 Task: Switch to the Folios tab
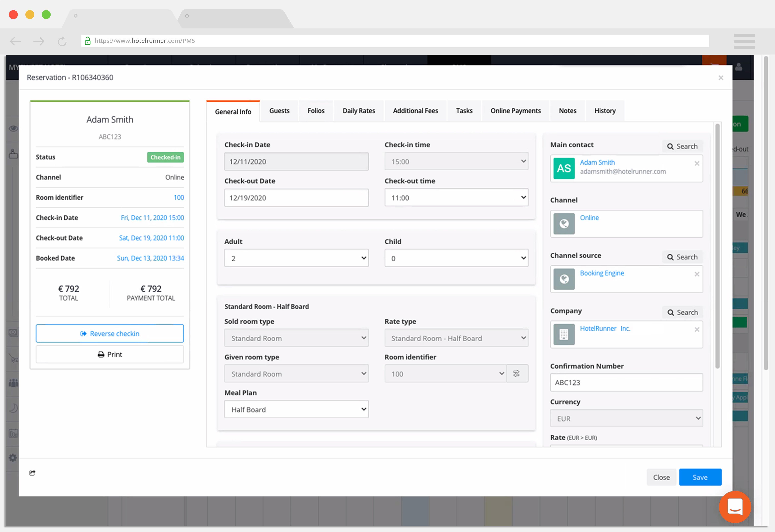click(x=316, y=111)
